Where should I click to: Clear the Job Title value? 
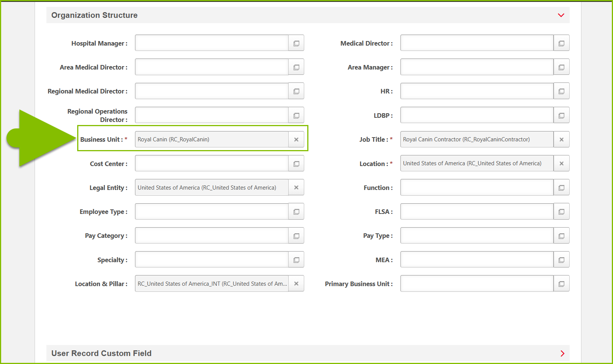pos(561,139)
